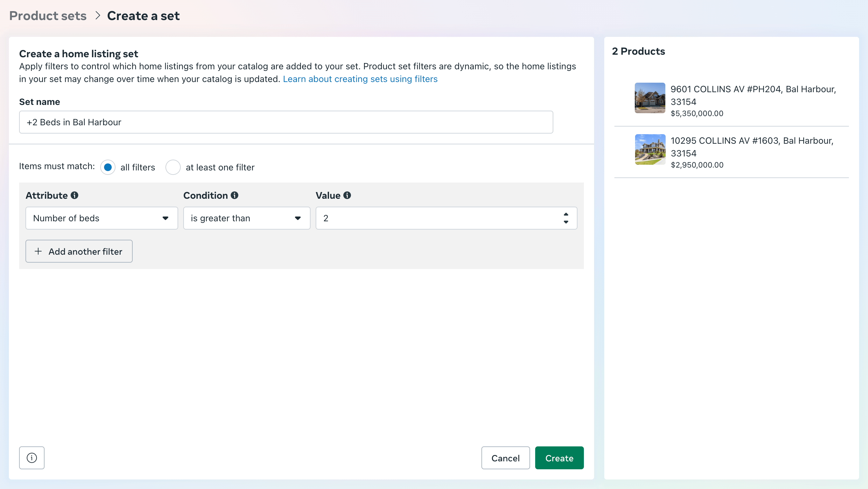Click the 10295 Collins Av listing thumbnail
The height and width of the screenshot is (489, 868).
(x=650, y=149)
